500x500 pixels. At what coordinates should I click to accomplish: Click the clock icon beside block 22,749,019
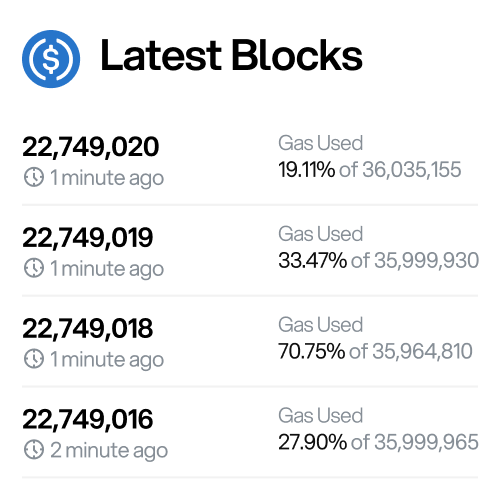34,268
